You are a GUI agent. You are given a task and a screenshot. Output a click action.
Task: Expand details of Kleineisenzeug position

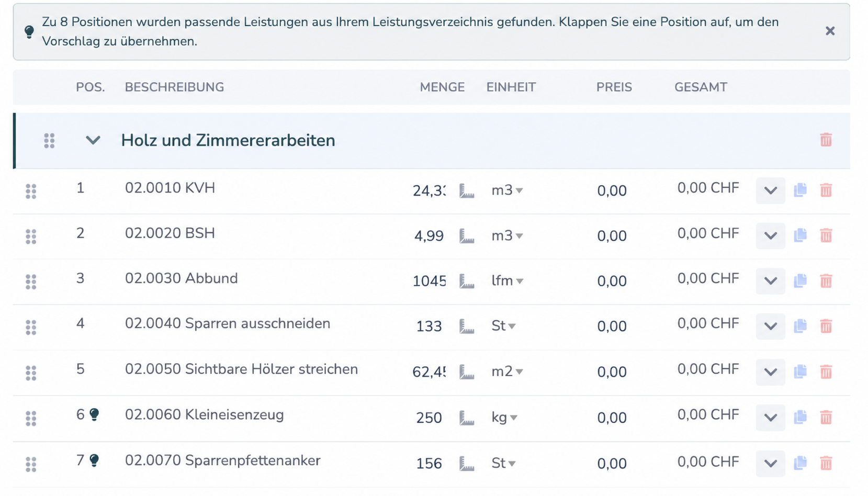point(770,418)
